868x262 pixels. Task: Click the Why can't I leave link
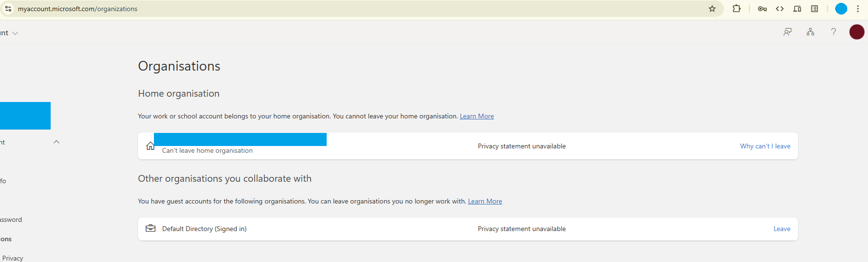(765, 146)
